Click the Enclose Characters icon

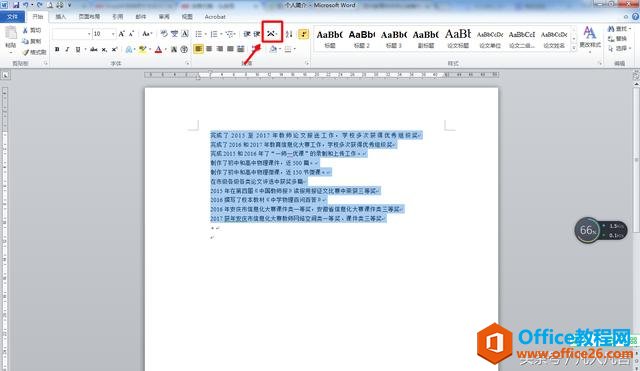coord(184,49)
